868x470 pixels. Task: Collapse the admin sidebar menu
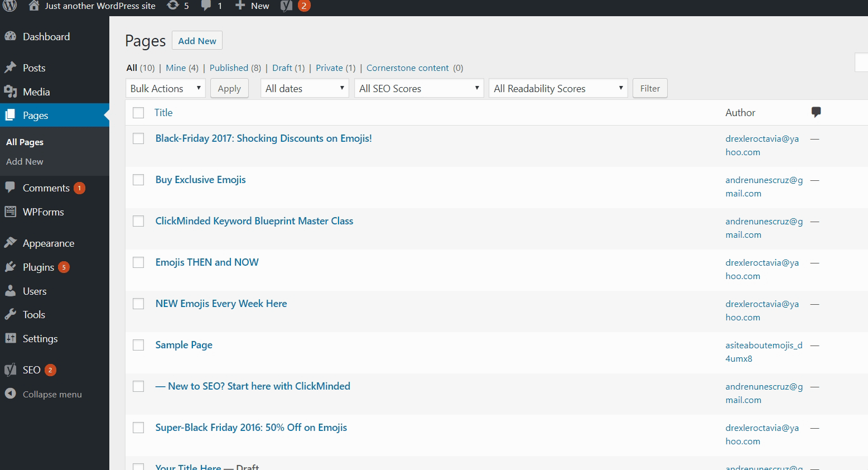tap(51, 394)
